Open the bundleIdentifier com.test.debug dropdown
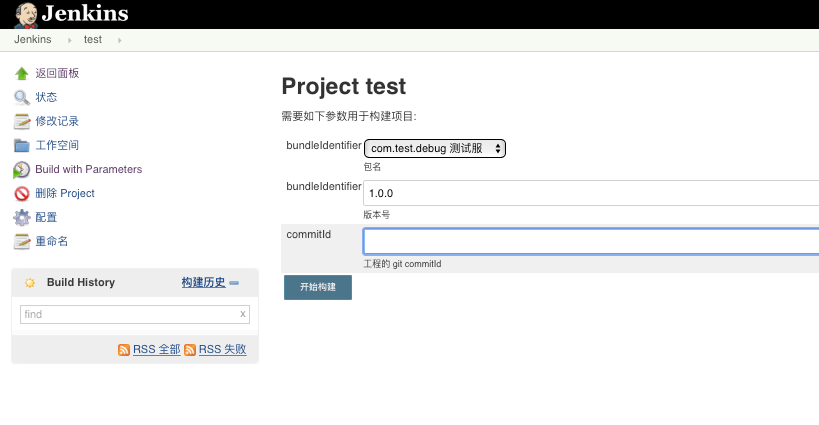 [x=435, y=148]
